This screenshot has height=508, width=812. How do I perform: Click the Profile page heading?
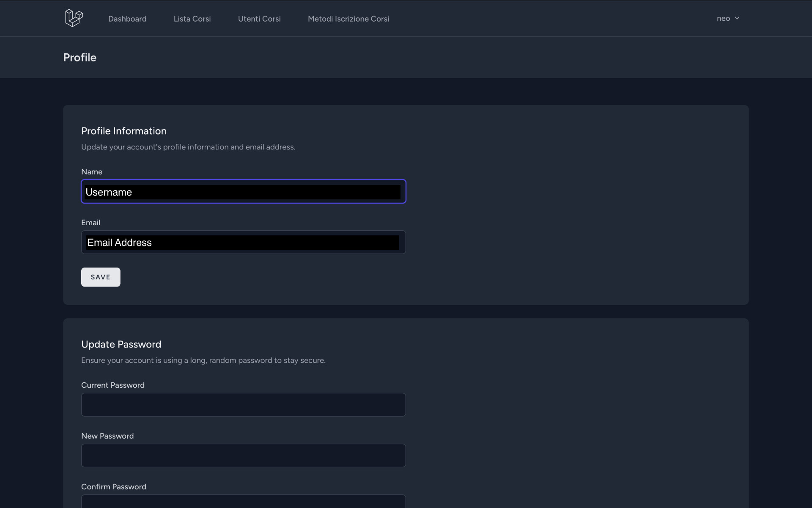click(x=80, y=58)
